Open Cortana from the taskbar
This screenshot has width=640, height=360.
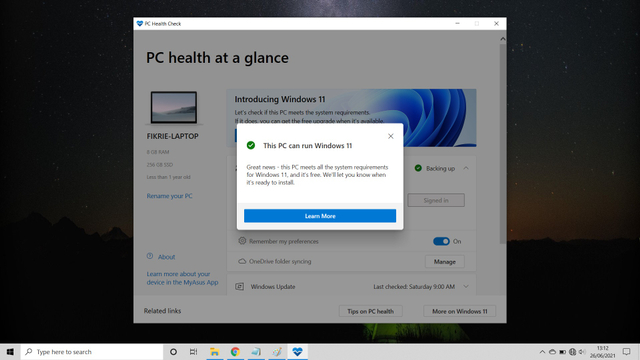pyautogui.click(x=173, y=351)
